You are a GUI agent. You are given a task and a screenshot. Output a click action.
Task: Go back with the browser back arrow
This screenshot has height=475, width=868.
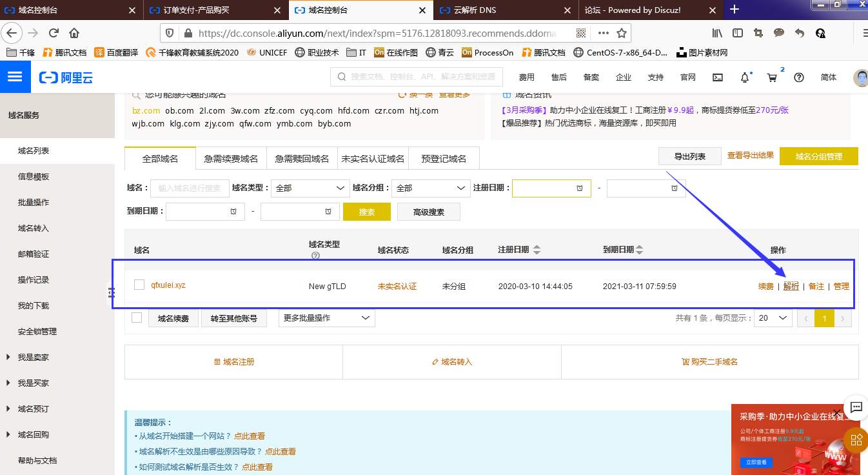(12, 33)
